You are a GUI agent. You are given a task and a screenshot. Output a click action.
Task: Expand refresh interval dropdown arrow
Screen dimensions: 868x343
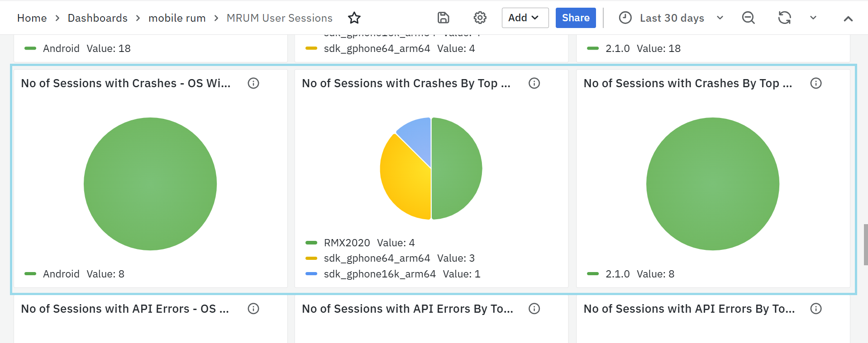pos(813,18)
